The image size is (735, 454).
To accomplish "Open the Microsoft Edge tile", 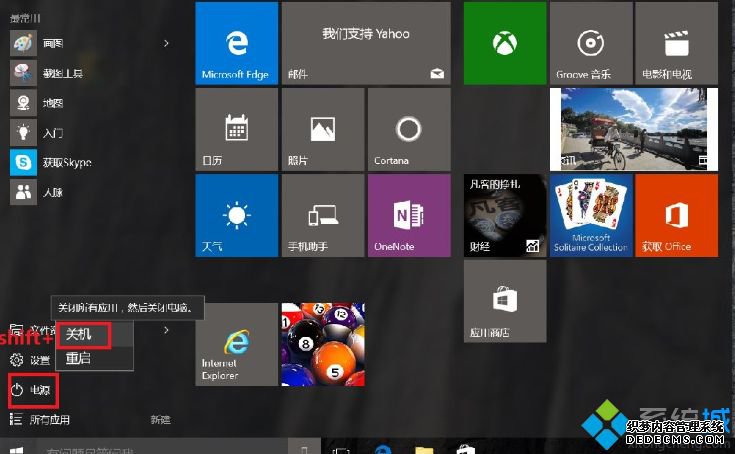I will 236,43.
